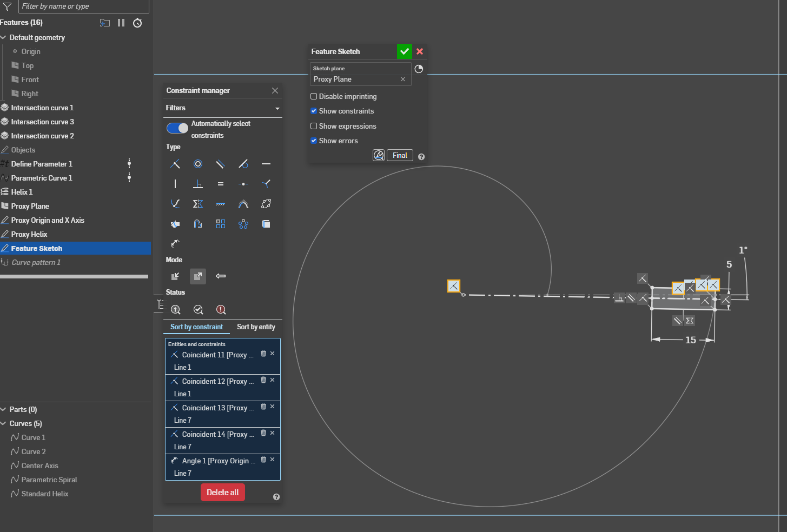Screen dimensions: 787x532
Task: Click the pause icon in Features header
Action: pos(121,23)
